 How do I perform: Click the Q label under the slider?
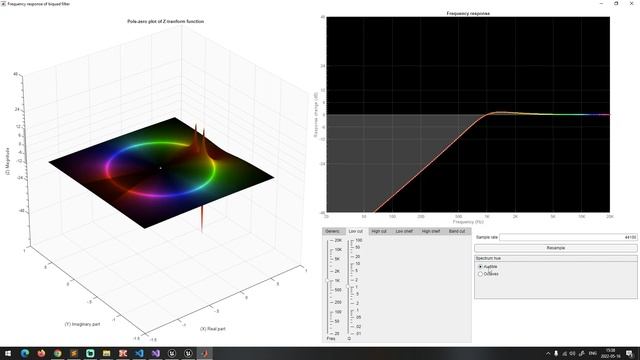pyautogui.click(x=349, y=339)
